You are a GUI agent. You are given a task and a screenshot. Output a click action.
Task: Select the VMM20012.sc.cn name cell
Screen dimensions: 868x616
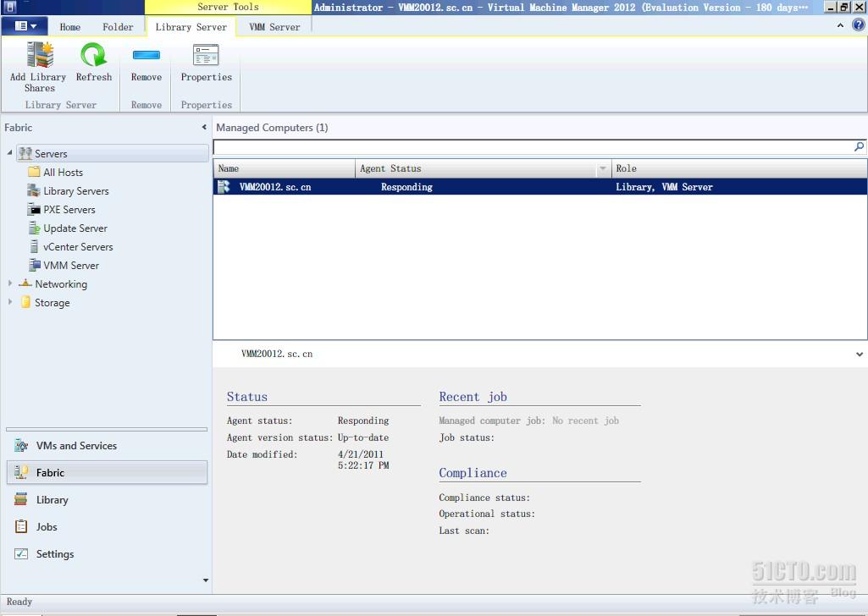(x=275, y=188)
